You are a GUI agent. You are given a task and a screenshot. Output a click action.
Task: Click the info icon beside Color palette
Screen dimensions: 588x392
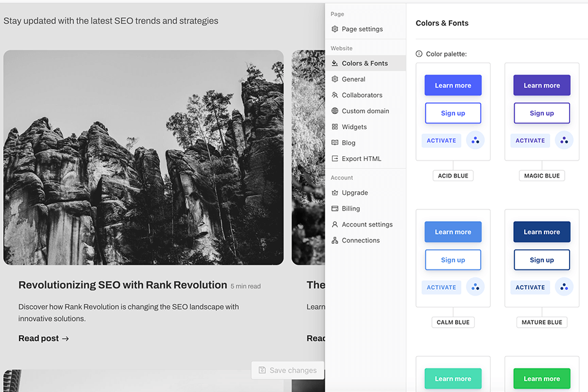(419, 54)
